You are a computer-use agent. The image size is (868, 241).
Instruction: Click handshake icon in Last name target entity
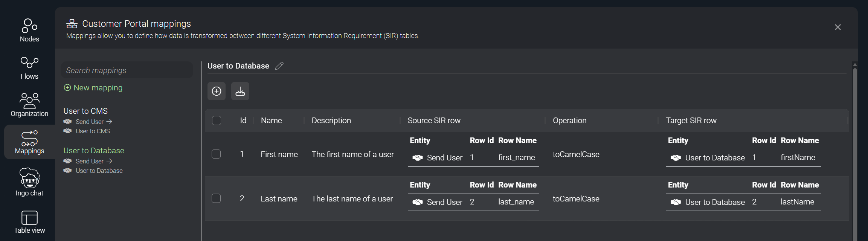click(x=676, y=202)
